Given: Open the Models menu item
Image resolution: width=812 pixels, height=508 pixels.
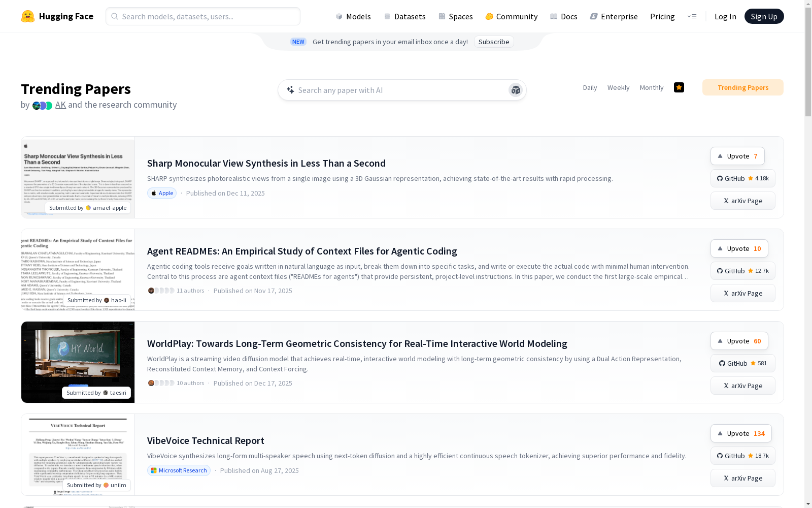Looking at the screenshot, I should tap(353, 16).
